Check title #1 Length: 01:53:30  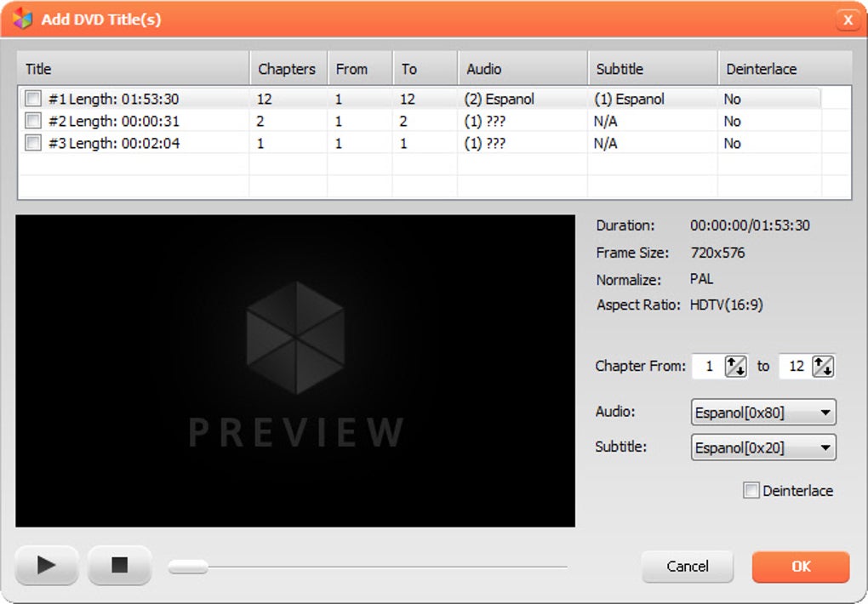pos(32,99)
